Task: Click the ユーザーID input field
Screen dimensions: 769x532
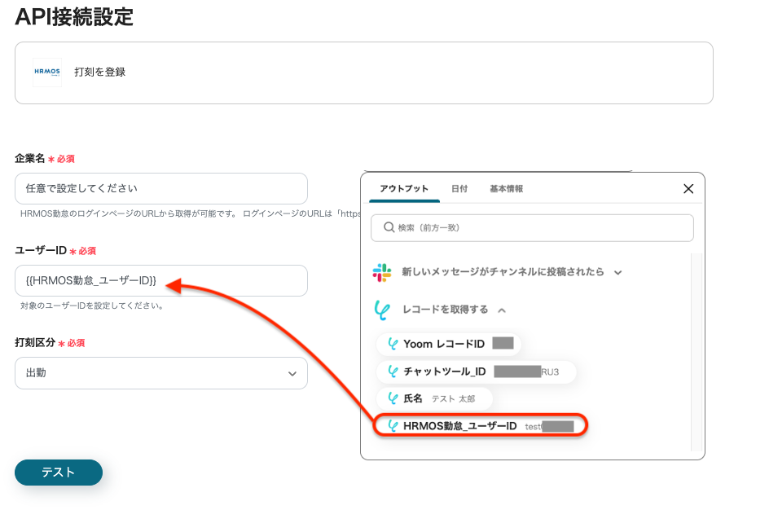Action: [x=160, y=280]
